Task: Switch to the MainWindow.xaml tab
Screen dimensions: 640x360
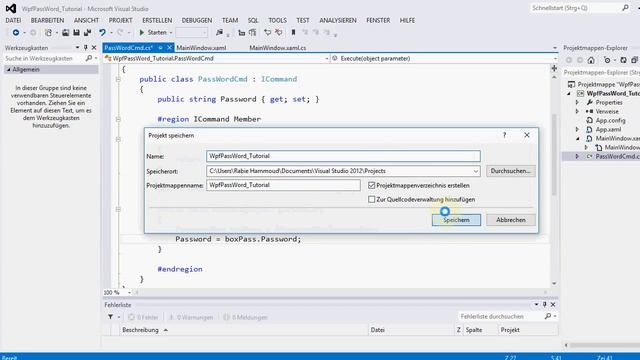Action: click(x=201, y=48)
